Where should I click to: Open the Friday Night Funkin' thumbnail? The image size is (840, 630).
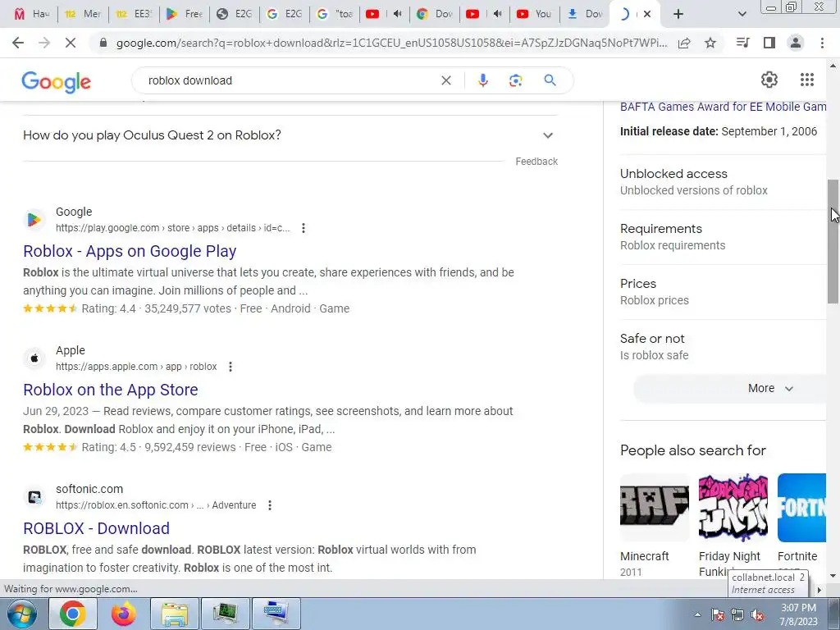(733, 508)
